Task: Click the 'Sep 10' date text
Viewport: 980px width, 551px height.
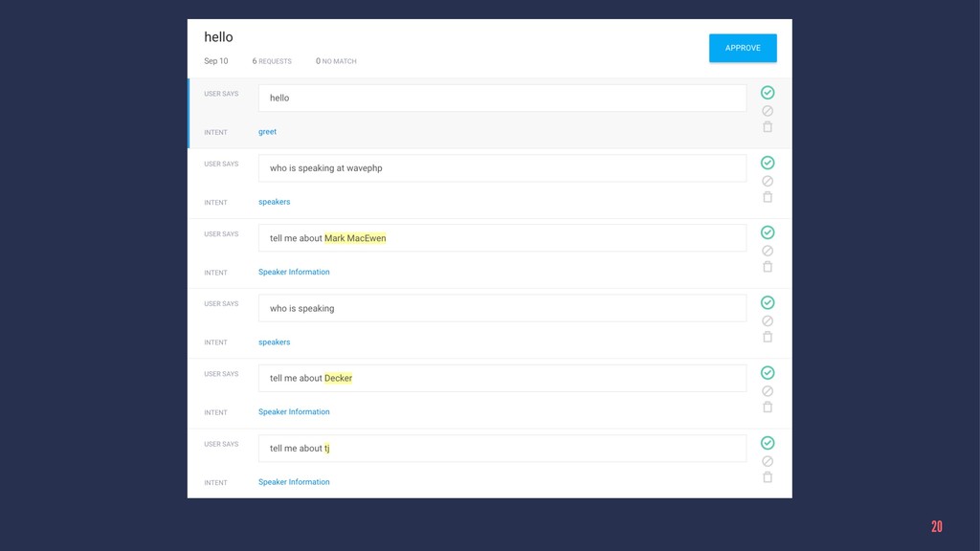Action: click(216, 61)
